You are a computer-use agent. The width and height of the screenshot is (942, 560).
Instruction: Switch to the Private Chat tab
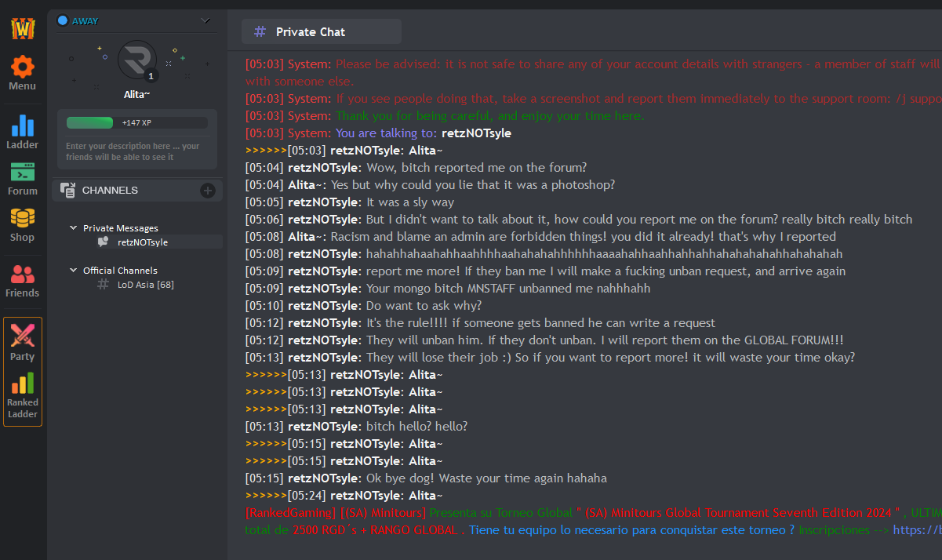pyautogui.click(x=322, y=32)
